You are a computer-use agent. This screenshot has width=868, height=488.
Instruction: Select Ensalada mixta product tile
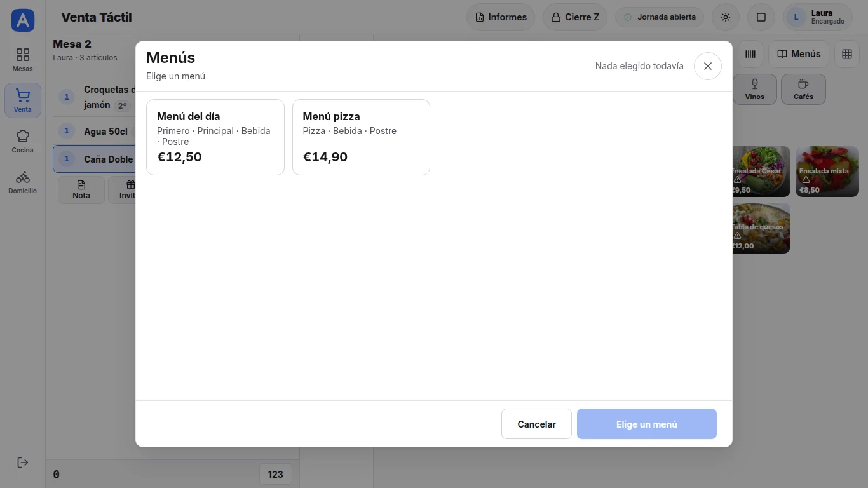(827, 172)
